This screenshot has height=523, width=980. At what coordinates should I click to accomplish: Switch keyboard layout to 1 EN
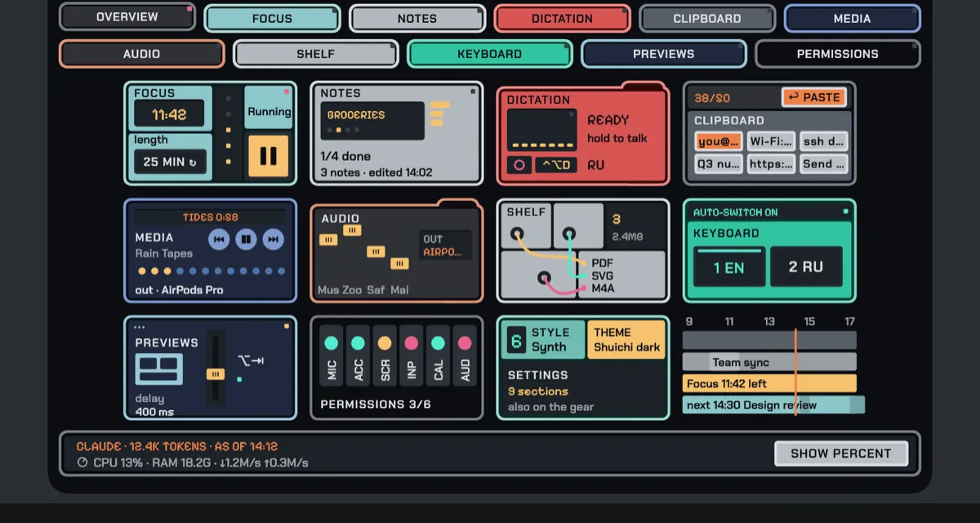729,266
